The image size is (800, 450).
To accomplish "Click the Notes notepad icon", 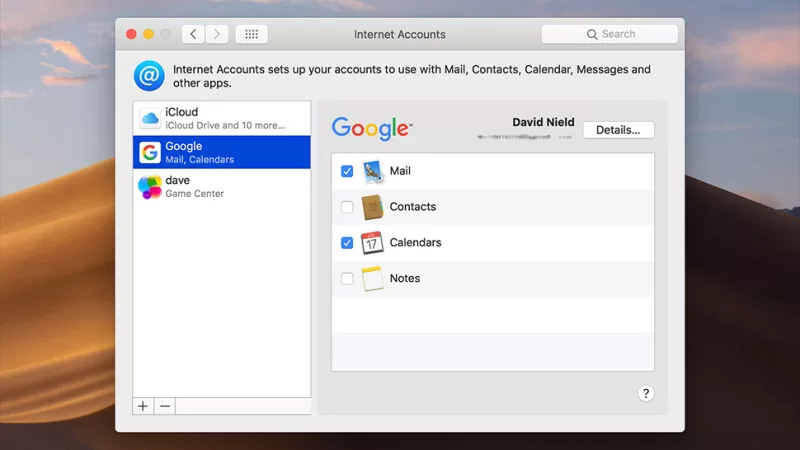I will [372, 279].
